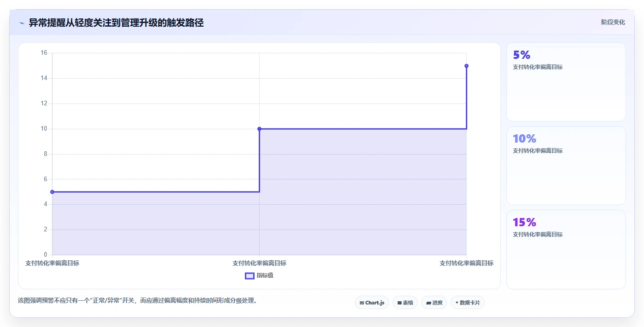Click the chart data point at value 15
644x327 pixels.
pyautogui.click(x=466, y=66)
